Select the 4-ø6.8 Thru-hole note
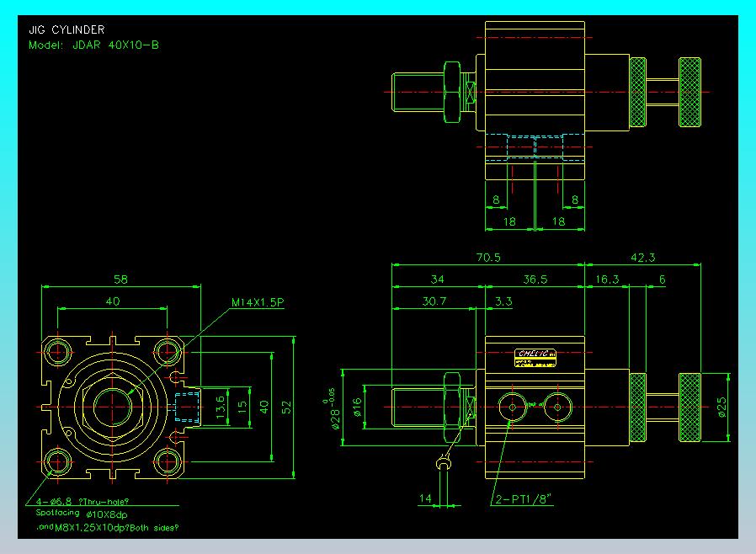 click(x=83, y=502)
